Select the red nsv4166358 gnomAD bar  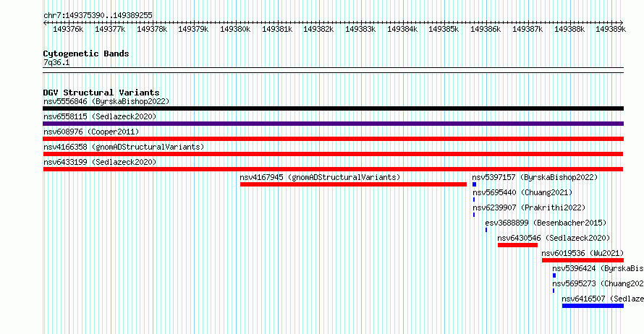click(333, 154)
